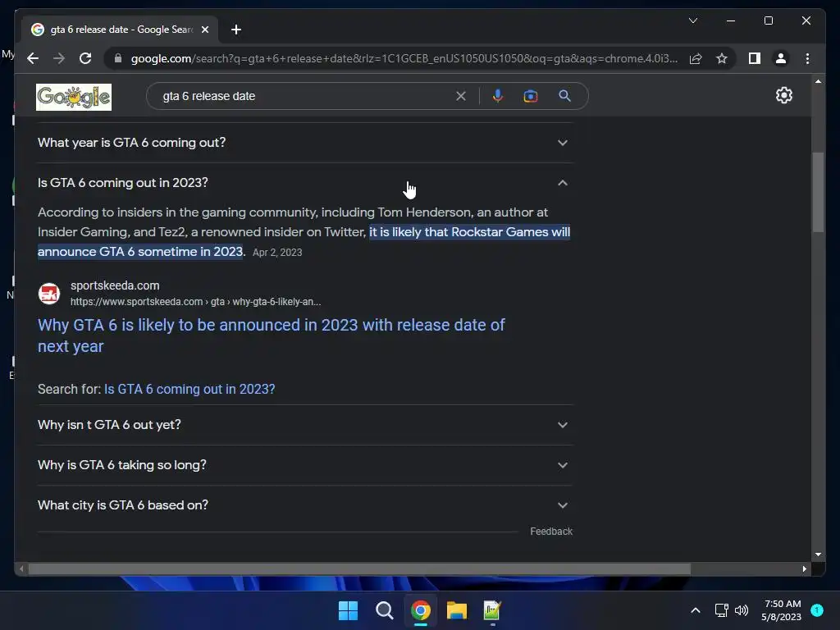This screenshot has height=630, width=840.
Task: Search by image with camera icon
Action: point(531,96)
